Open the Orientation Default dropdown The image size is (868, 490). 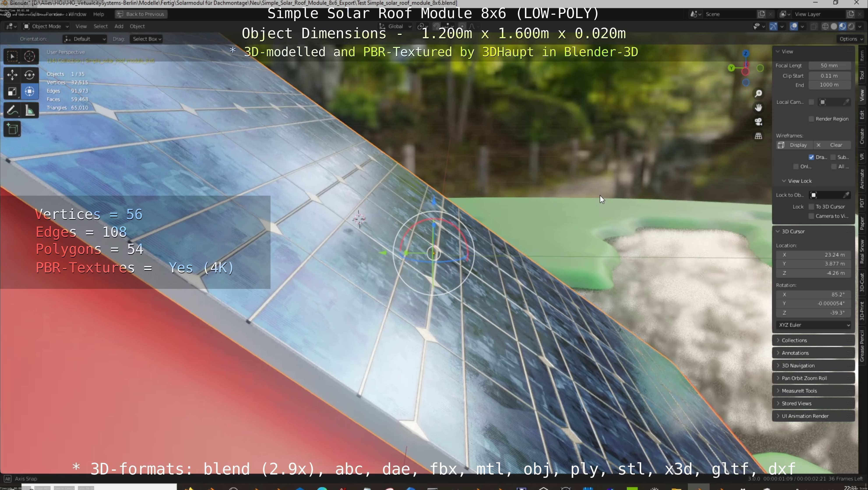pos(85,39)
